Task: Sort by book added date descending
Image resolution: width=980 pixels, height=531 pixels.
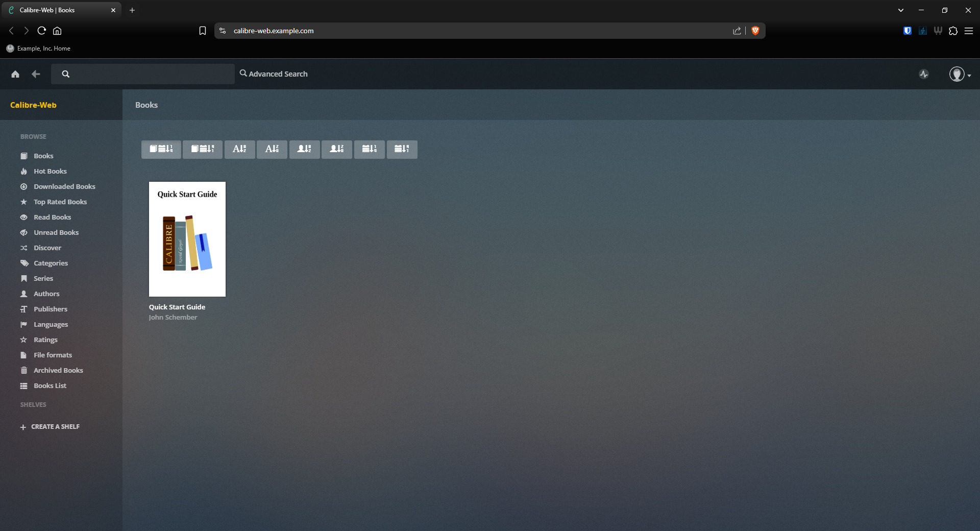Action: click(161, 149)
